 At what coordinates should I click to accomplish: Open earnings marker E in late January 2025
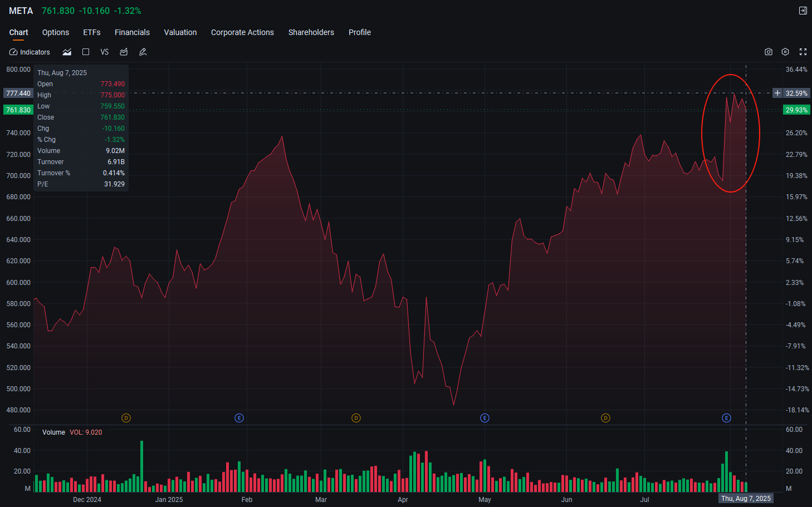pyautogui.click(x=239, y=418)
